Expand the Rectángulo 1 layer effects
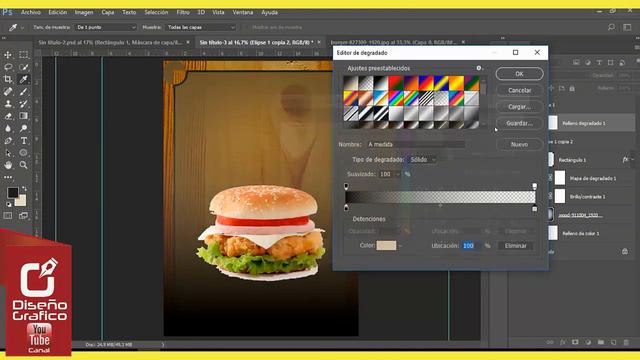 [633, 160]
